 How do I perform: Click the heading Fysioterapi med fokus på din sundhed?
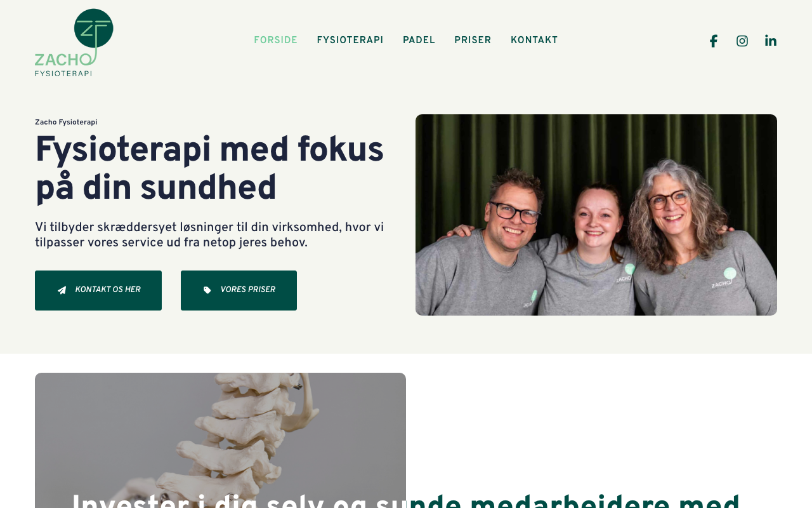209,170
